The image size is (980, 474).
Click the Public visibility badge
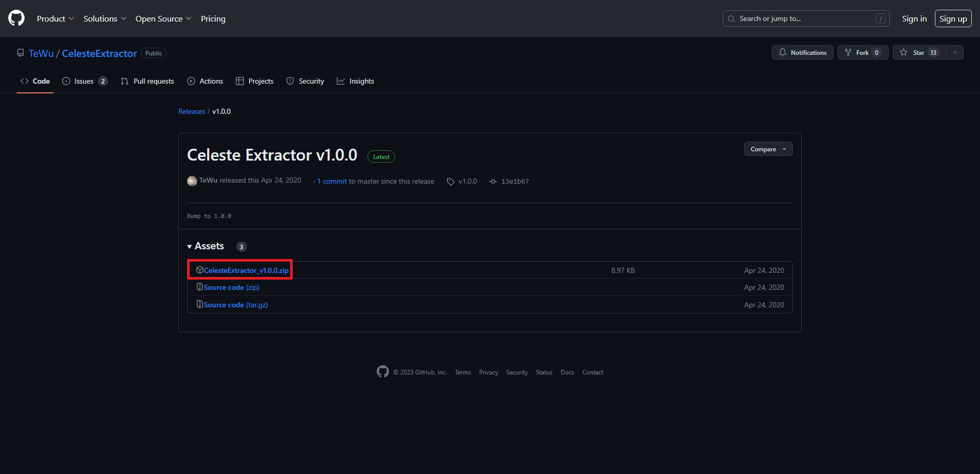tap(154, 53)
